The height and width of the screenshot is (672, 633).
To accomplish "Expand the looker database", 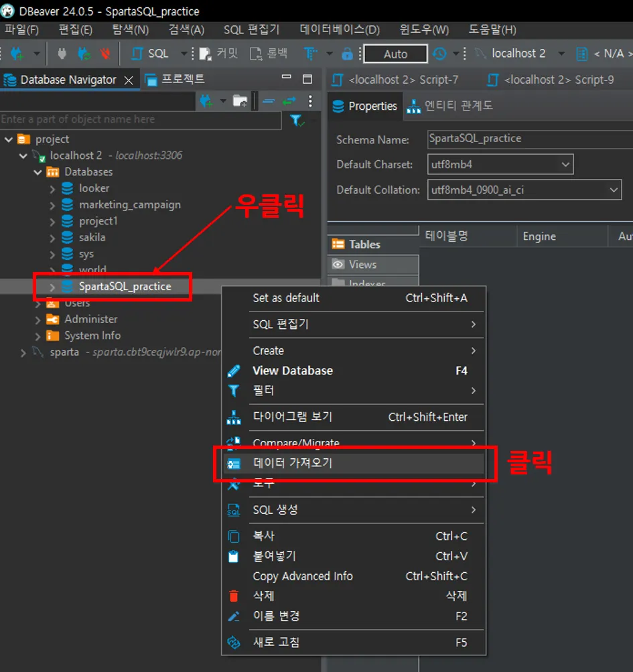I will pyautogui.click(x=52, y=188).
